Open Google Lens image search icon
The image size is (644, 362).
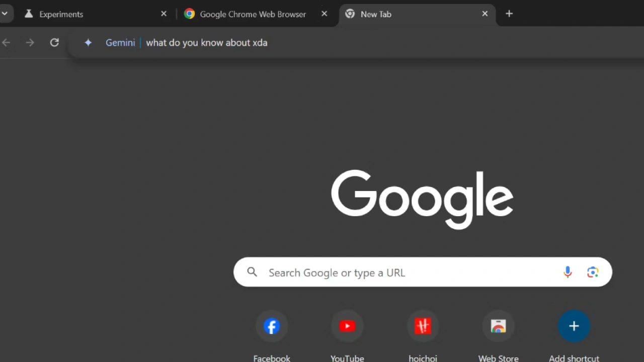pos(593,272)
